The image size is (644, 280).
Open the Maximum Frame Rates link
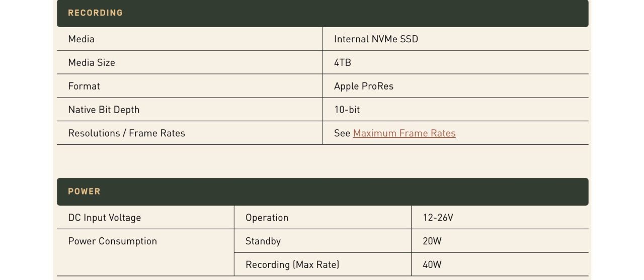click(404, 133)
